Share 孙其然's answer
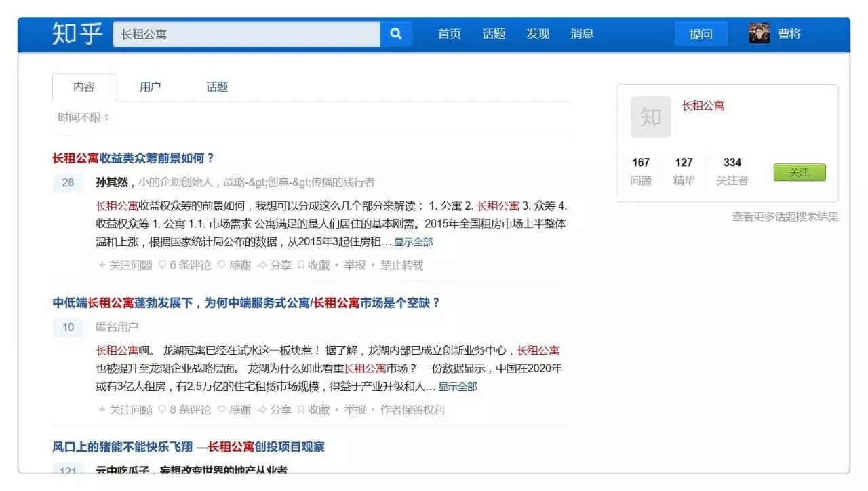 (x=275, y=265)
